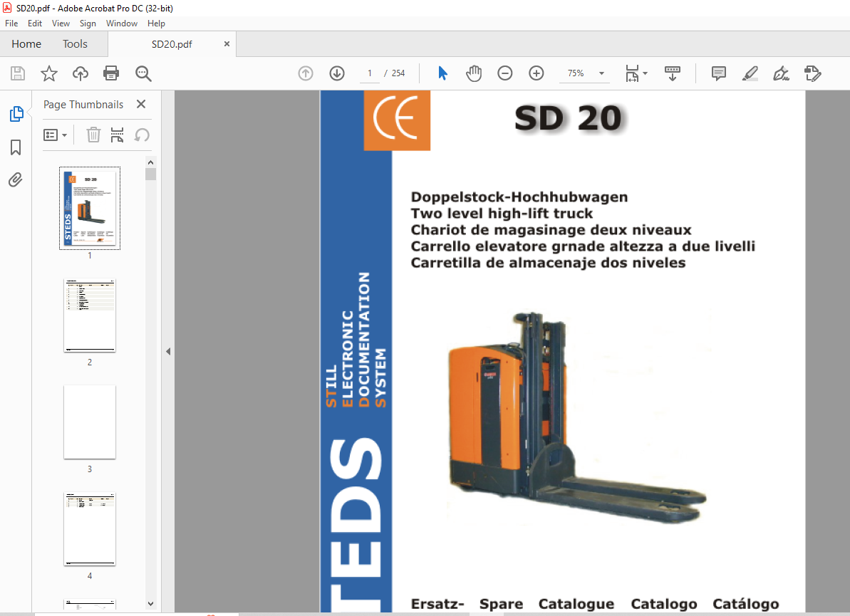The width and height of the screenshot is (850, 616).
Task: Delete selected page trash icon
Action: [94, 135]
